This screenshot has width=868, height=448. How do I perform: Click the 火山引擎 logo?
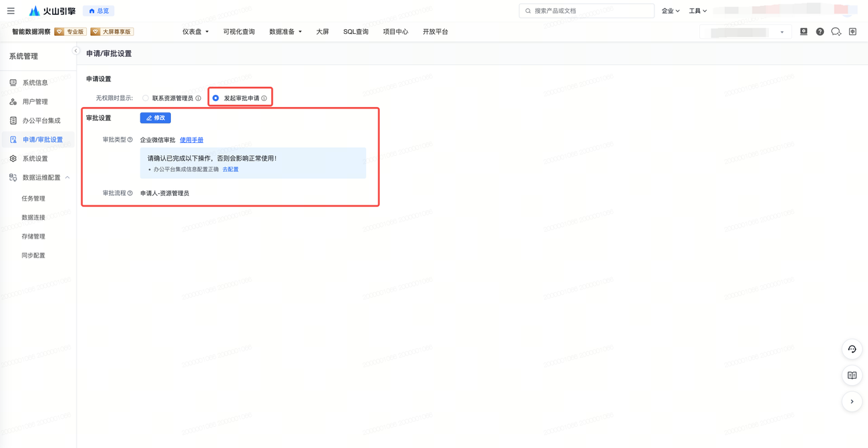point(52,11)
